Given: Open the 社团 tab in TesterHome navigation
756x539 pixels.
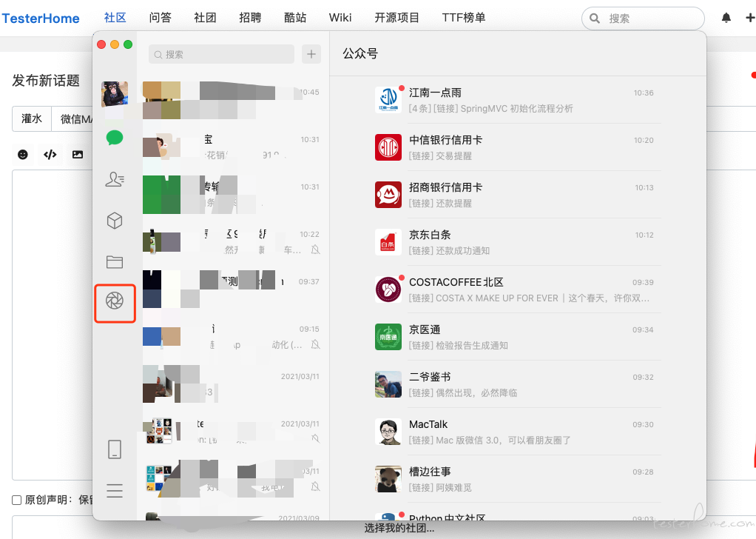Looking at the screenshot, I should pos(205,18).
